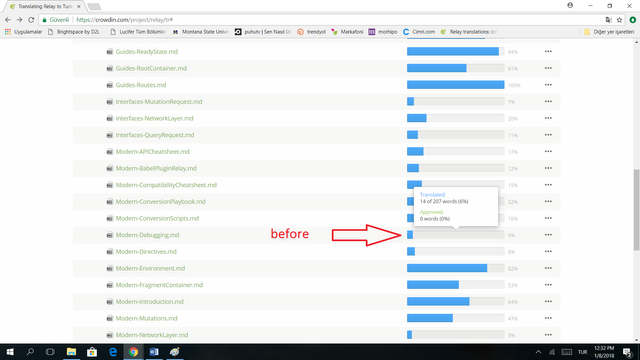Open options menu for Modern-Introduction.md
The width and height of the screenshot is (640, 360).
tap(548, 302)
